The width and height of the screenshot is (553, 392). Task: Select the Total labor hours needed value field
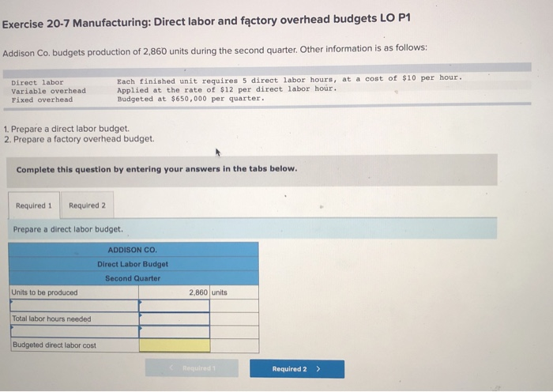click(x=175, y=318)
